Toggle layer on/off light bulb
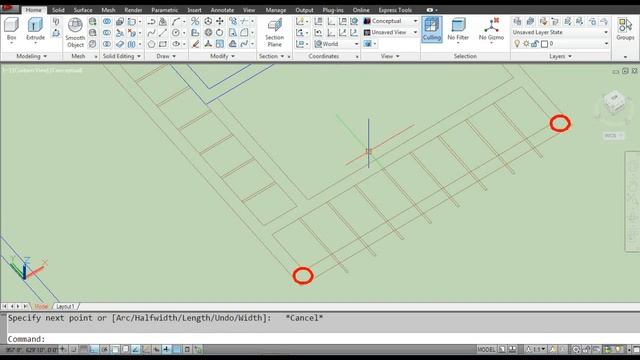The image size is (640, 360). point(517,44)
